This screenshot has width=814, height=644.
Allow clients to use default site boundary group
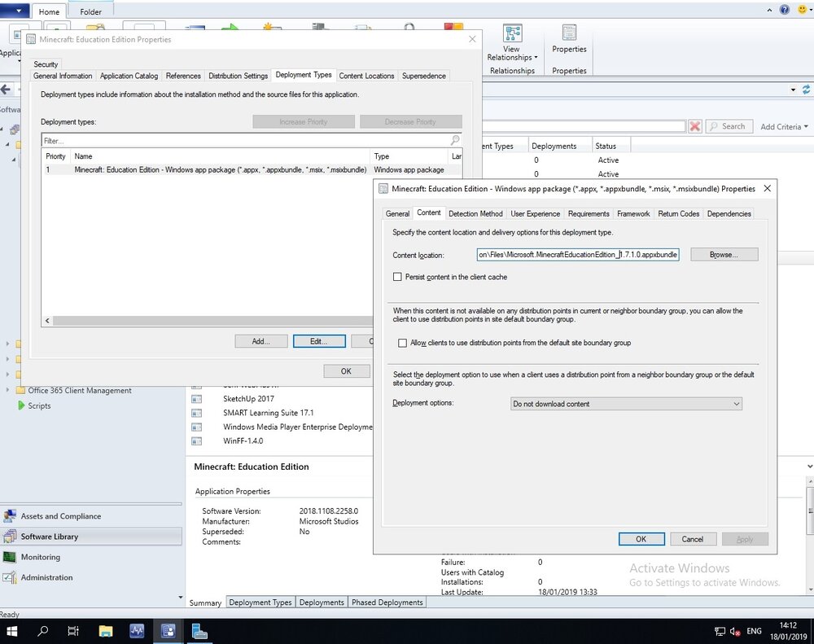point(402,343)
